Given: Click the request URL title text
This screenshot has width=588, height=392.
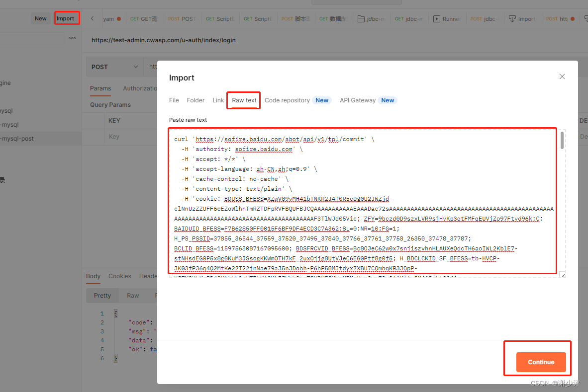Looking at the screenshot, I should click(x=164, y=40).
